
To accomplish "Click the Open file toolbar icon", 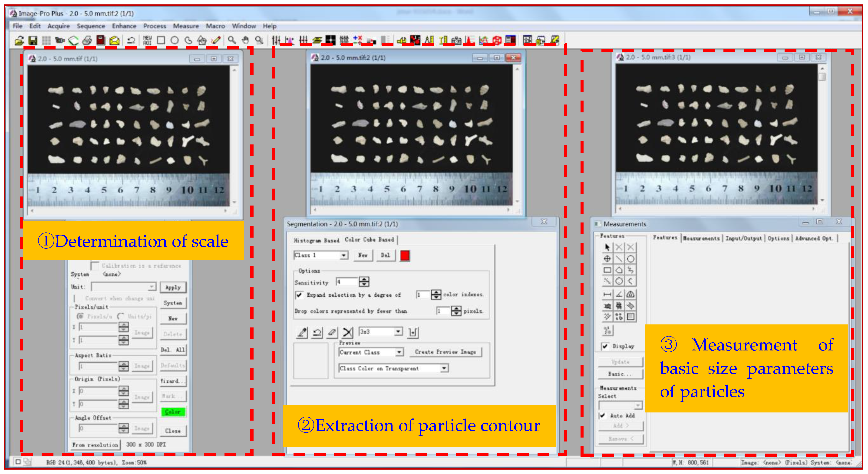I will 19,41.
